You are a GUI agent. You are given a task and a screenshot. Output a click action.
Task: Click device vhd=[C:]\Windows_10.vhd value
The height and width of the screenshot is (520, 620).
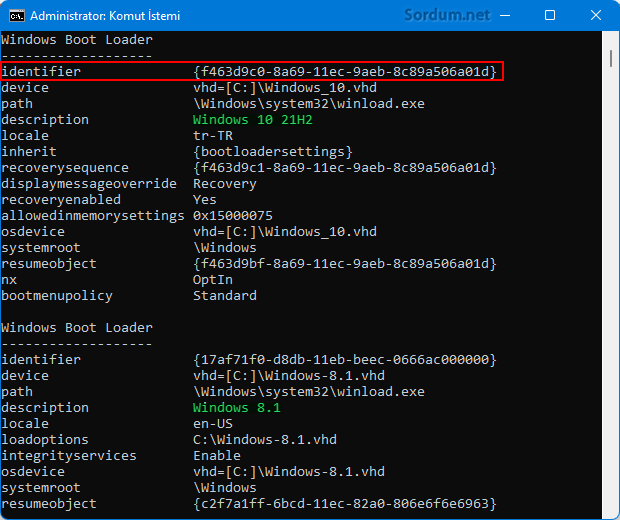click(285, 87)
